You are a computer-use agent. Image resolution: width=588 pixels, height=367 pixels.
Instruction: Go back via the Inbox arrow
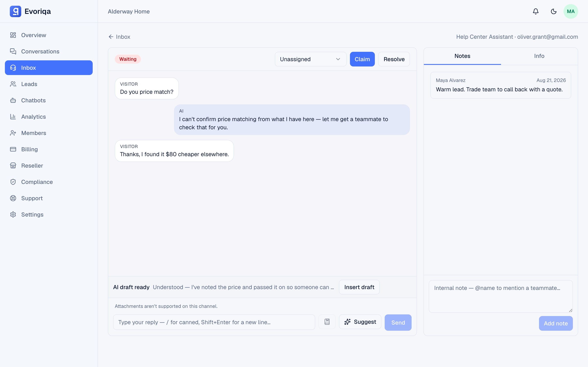[x=119, y=37]
